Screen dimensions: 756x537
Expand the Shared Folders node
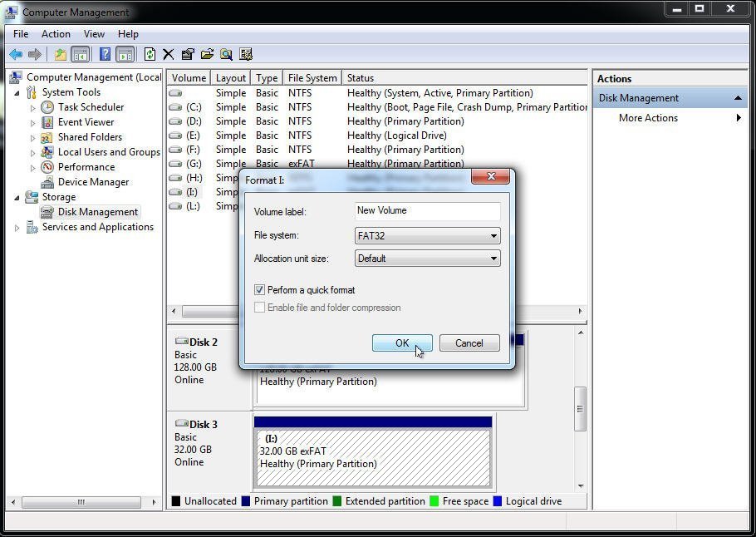tap(32, 138)
